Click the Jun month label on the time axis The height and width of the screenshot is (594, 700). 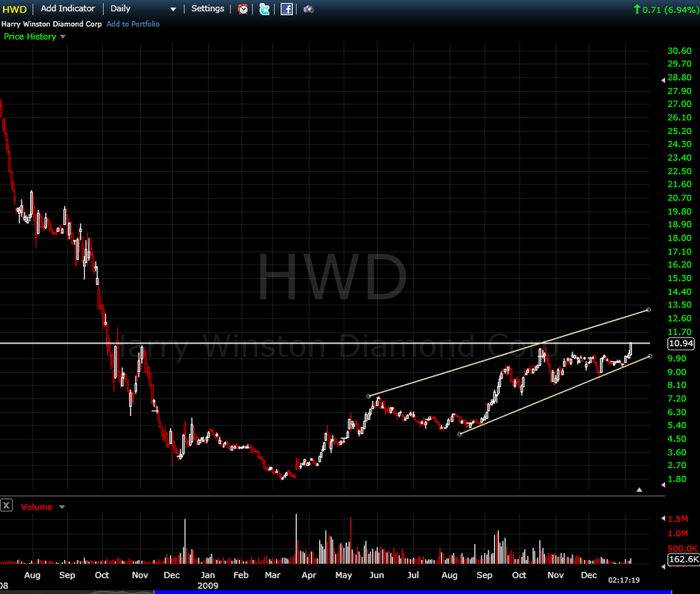point(377,575)
